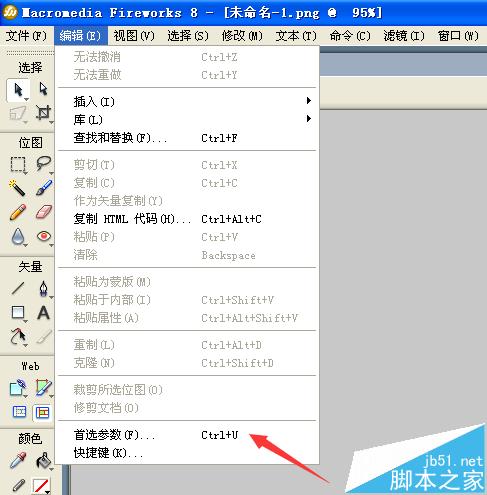Select the Eraser tool
The height and width of the screenshot is (495, 487).
coord(43,212)
